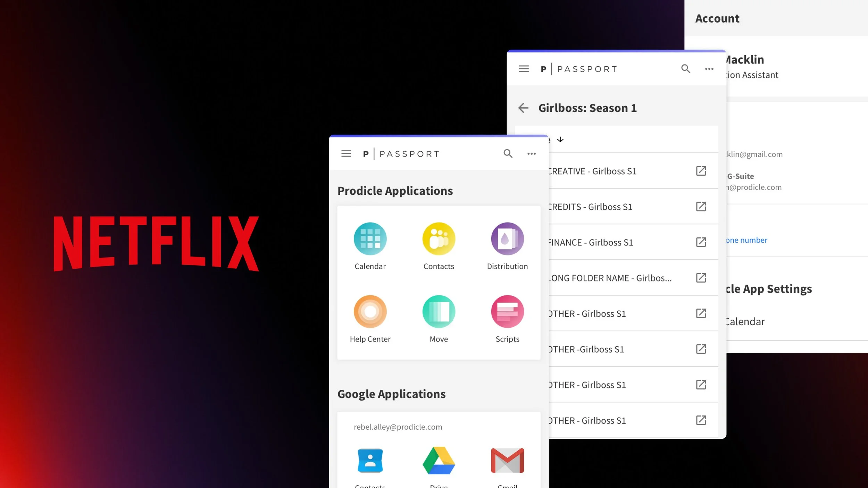Open hamburger menu in front Passport window
Viewport: 868px width, 488px height.
pyautogui.click(x=346, y=153)
